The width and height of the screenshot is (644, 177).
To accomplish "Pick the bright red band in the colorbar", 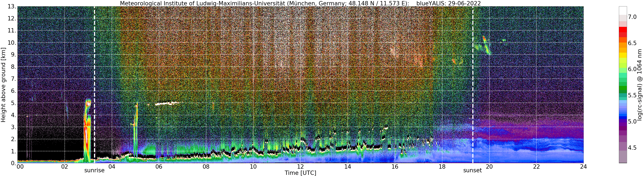I will click(623, 30).
